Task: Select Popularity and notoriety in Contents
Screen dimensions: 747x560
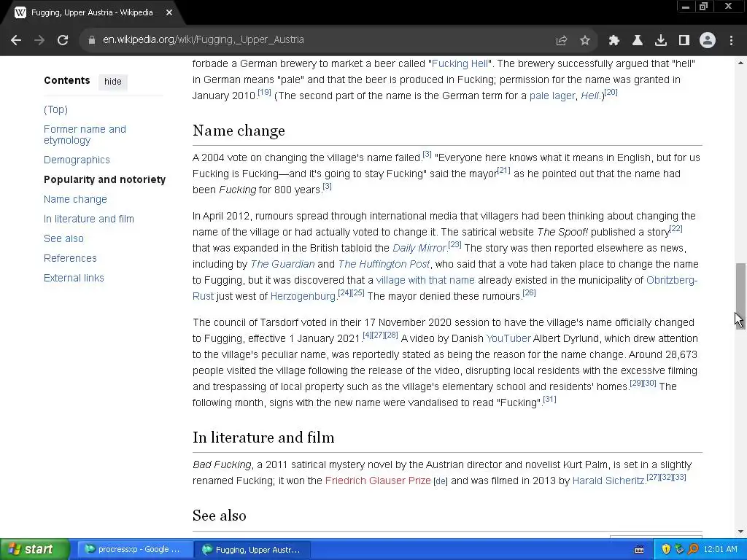Action: click(x=105, y=179)
